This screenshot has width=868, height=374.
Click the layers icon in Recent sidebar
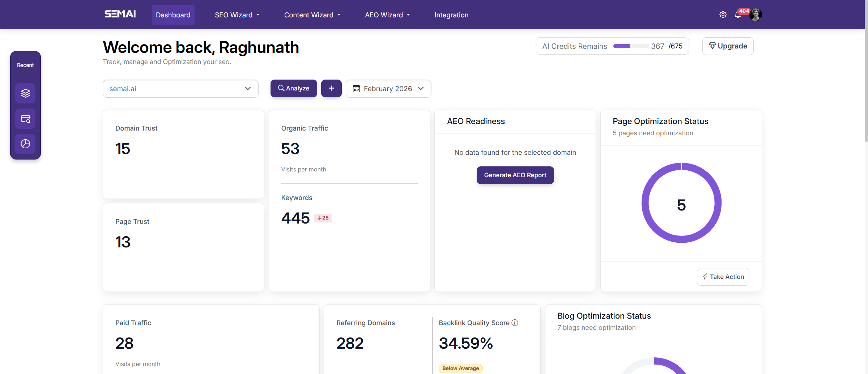pyautogui.click(x=25, y=93)
